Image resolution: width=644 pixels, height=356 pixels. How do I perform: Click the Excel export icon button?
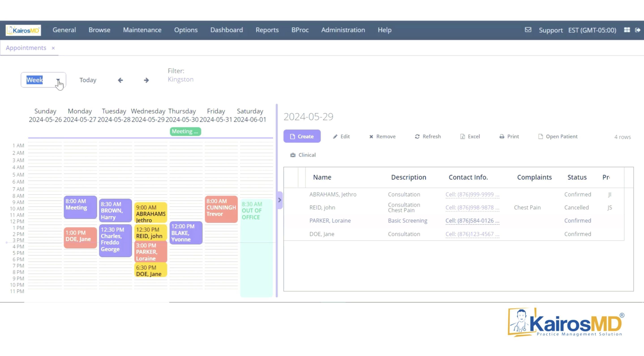470,137
